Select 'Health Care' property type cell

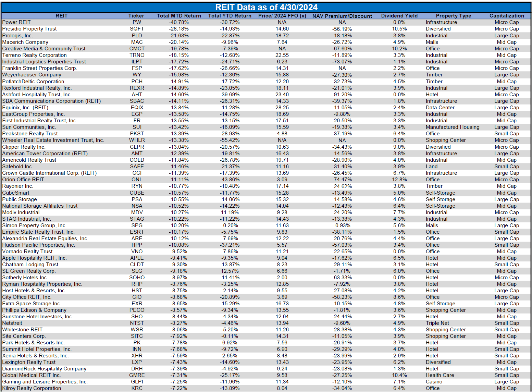click(440, 375)
